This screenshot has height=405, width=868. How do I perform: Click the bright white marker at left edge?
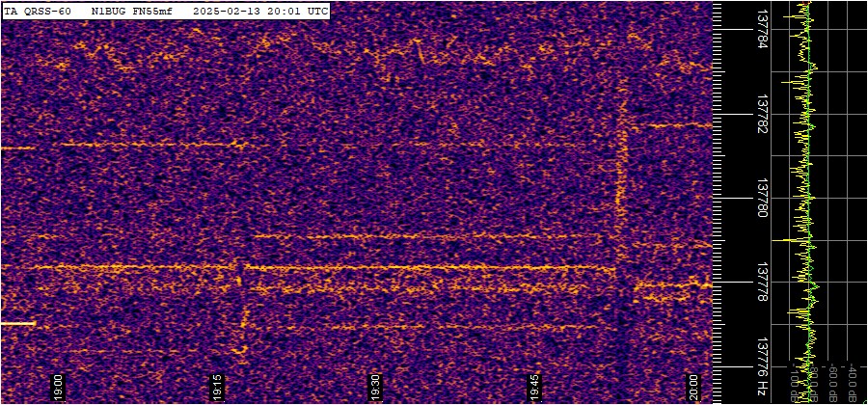click(17, 324)
